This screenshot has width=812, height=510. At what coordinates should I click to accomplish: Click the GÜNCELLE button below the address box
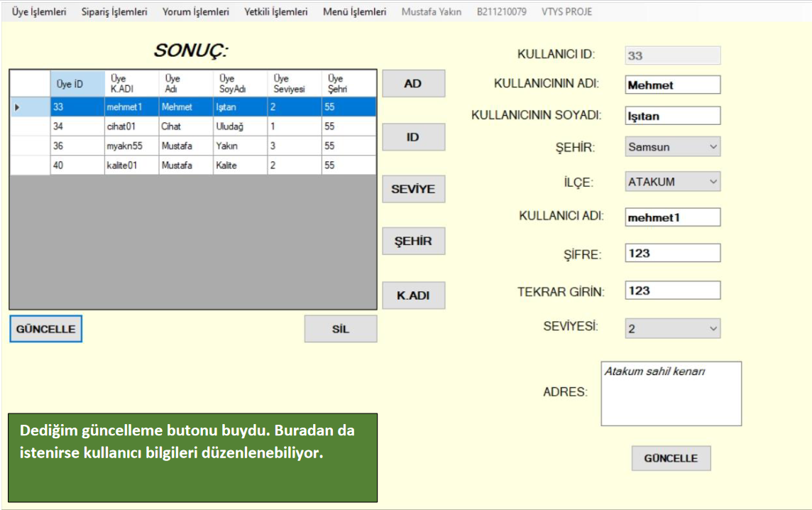[x=671, y=458]
